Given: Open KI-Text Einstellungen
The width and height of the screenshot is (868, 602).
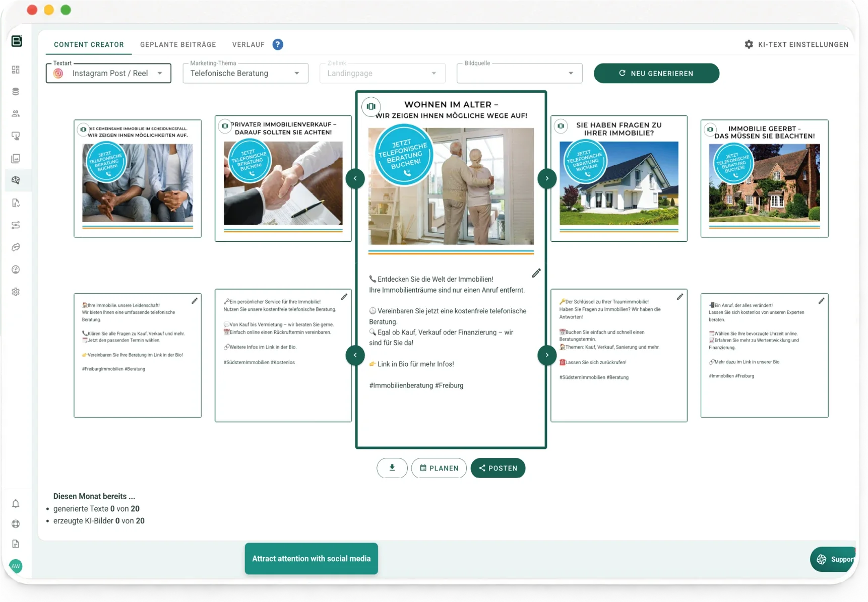Looking at the screenshot, I should [796, 44].
